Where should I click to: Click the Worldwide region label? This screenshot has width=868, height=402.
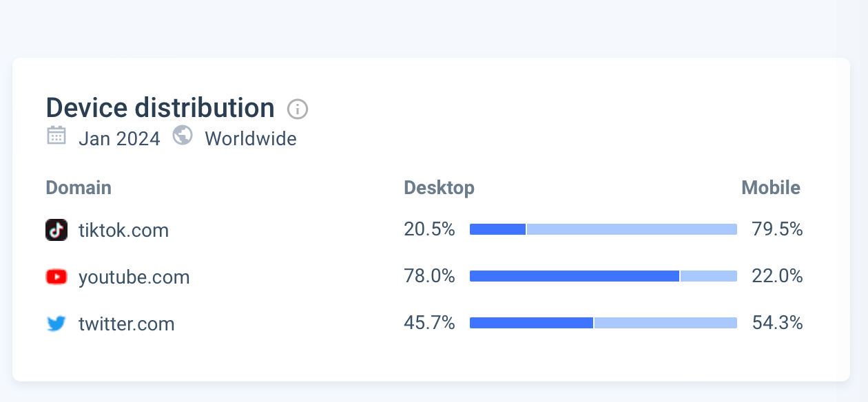tap(251, 138)
